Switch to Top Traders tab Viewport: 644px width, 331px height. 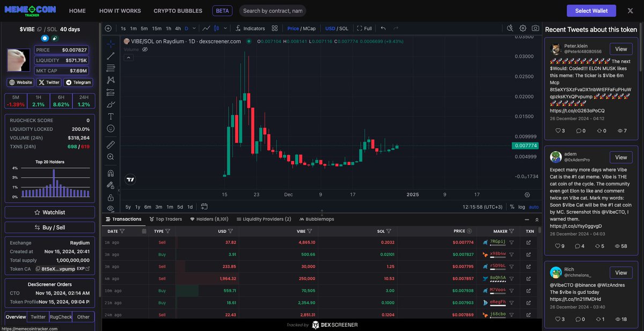(x=165, y=219)
